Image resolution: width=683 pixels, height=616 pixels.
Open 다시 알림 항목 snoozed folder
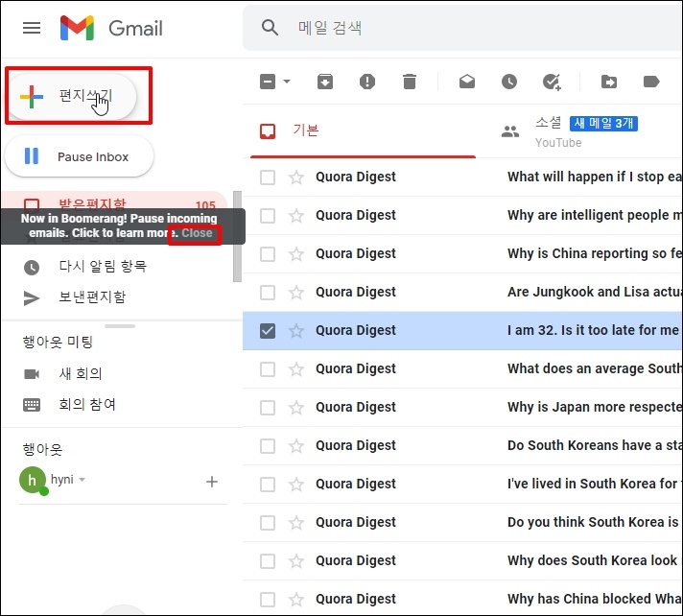103,266
